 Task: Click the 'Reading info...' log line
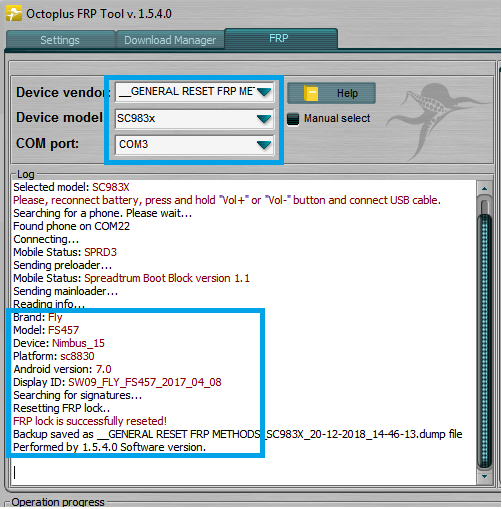click(x=49, y=304)
